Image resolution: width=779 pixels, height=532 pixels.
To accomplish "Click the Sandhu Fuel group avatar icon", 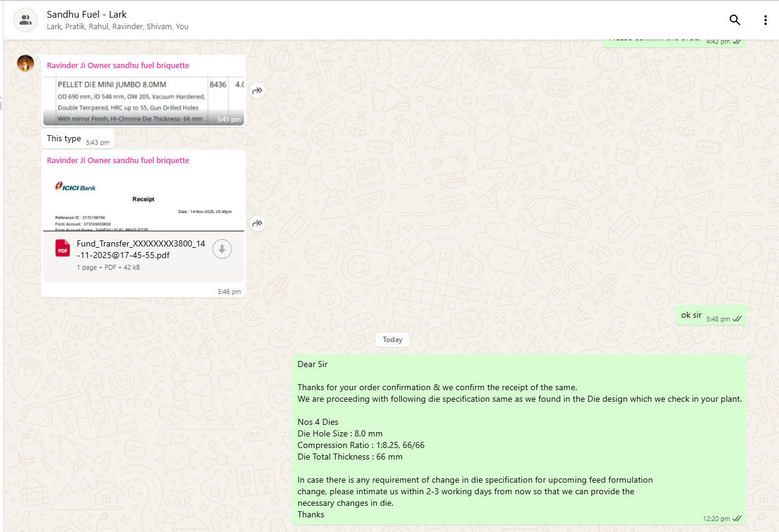I will click(26, 20).
